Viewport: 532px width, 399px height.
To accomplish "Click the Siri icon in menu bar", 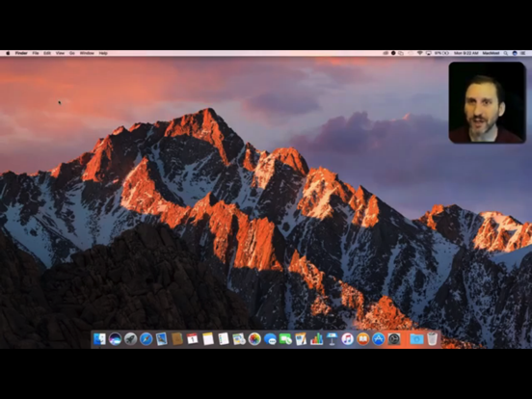I will pos(515,53).
